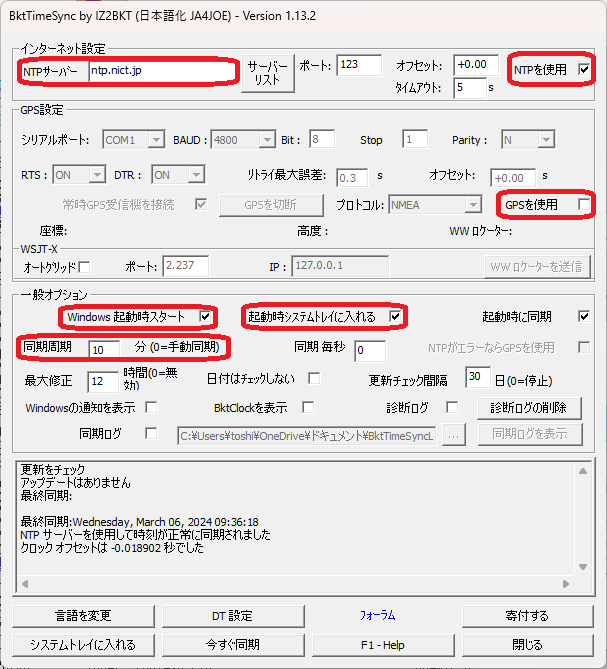
Task: Click the 最大修正 field showing 12
Action: (x=102, y=381)
